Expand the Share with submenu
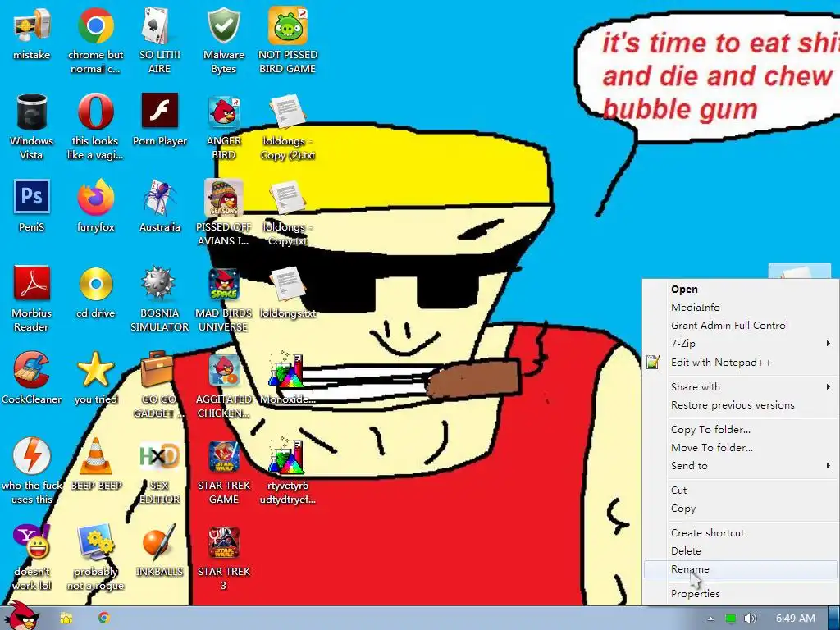The image size is (840, 630). [x=740, y=387]
